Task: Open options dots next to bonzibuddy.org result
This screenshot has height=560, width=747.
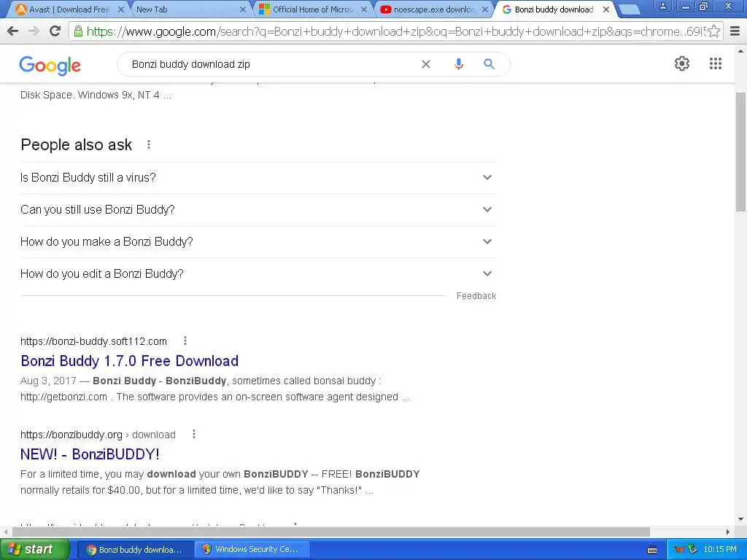Action: coord(194,434)
